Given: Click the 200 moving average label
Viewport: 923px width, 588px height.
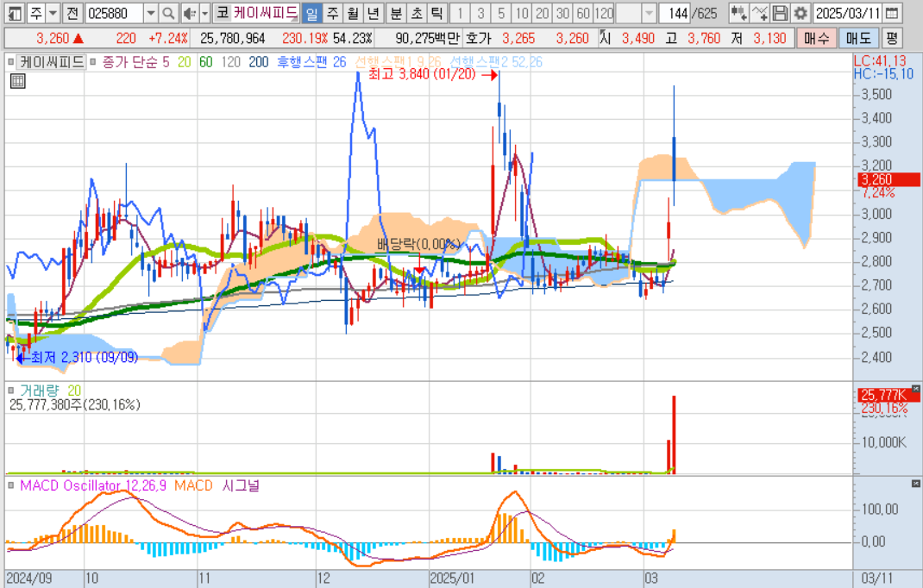Looking at the screenshot, I should pos(259,62).
